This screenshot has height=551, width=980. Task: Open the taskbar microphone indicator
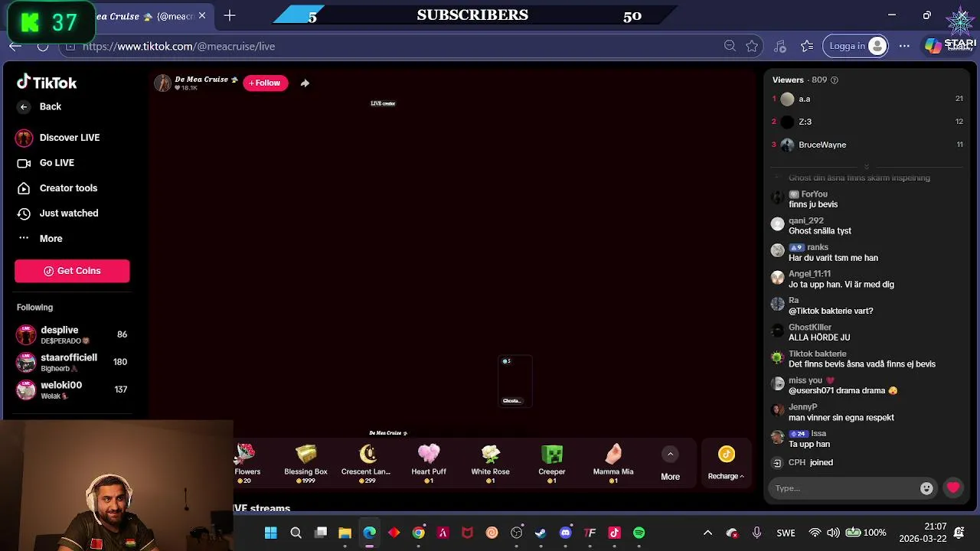[x=756, y=533]
